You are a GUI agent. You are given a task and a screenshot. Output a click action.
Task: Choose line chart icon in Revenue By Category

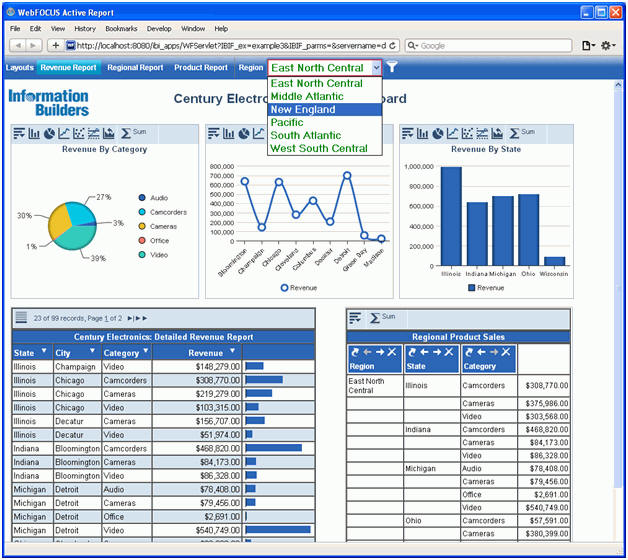64,133
